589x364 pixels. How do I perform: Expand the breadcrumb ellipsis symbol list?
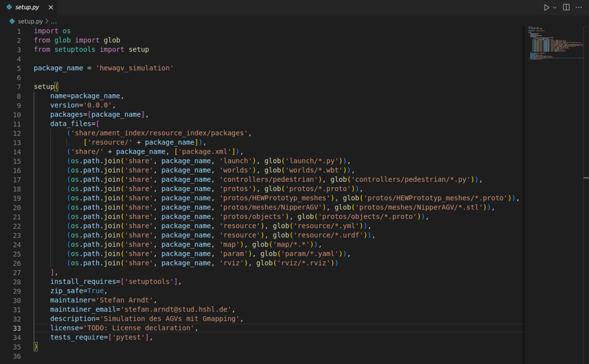pyautogui.click(x=54, y=21)
